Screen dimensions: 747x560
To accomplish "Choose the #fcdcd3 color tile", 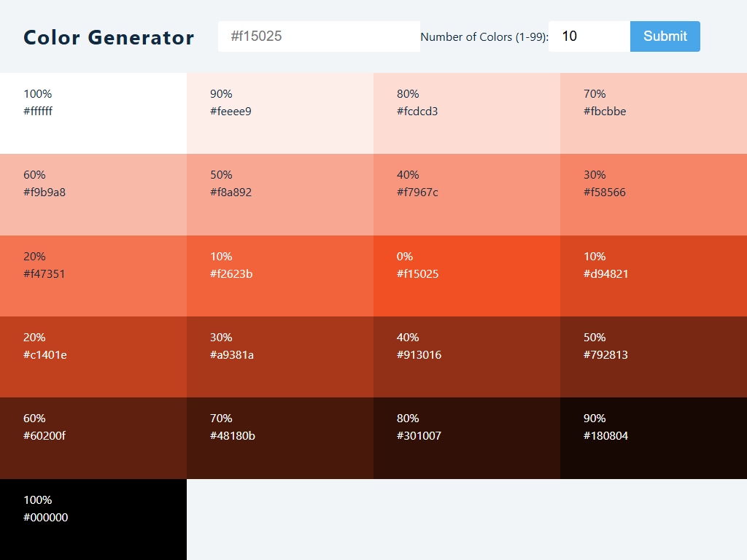I will tap(467, 113).
